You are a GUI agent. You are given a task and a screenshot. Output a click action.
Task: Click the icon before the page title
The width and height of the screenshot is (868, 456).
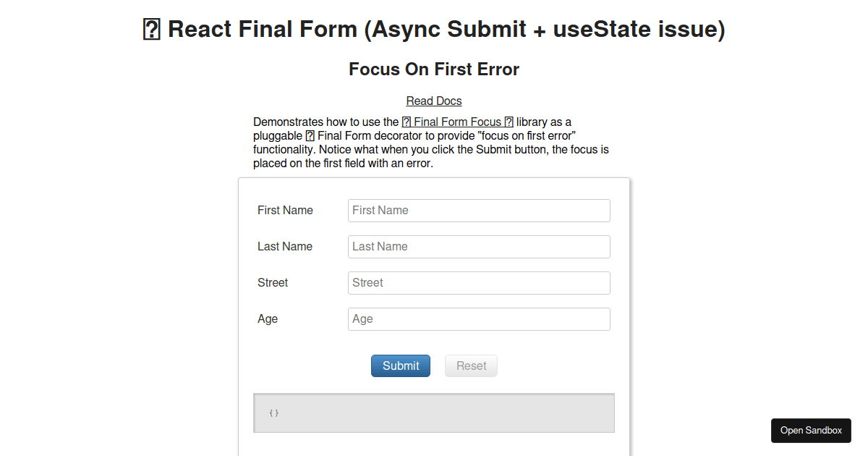[x=151, y=29]
